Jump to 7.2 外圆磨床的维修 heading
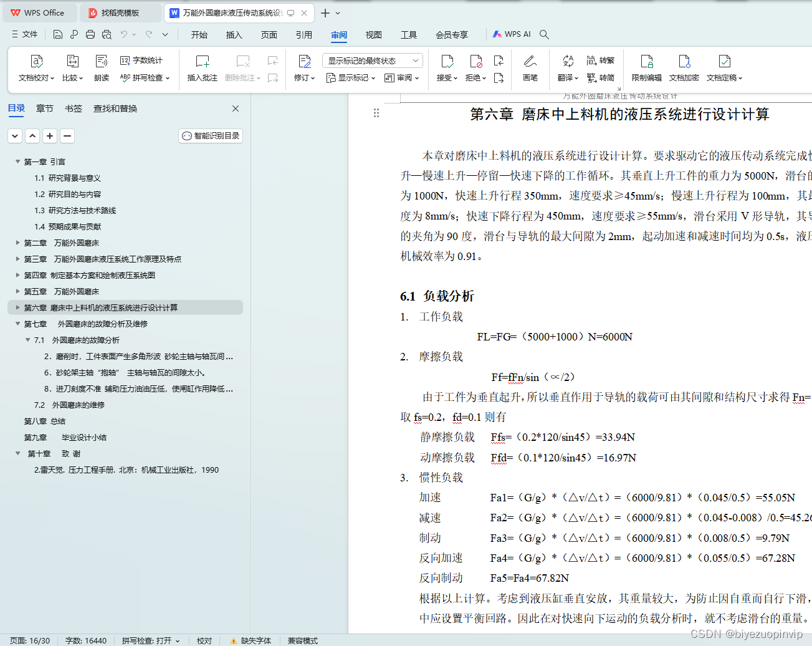Viewport: 812px width, 646px height. tap(69, 405)
